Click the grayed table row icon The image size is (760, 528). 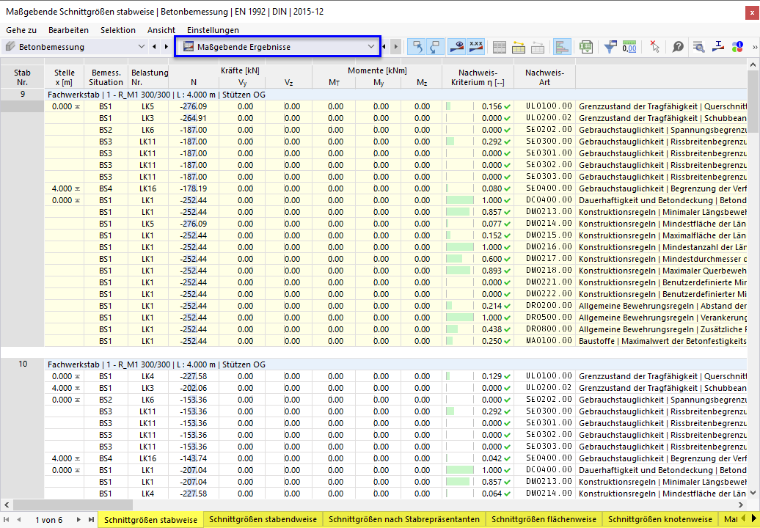pos(538,47)
